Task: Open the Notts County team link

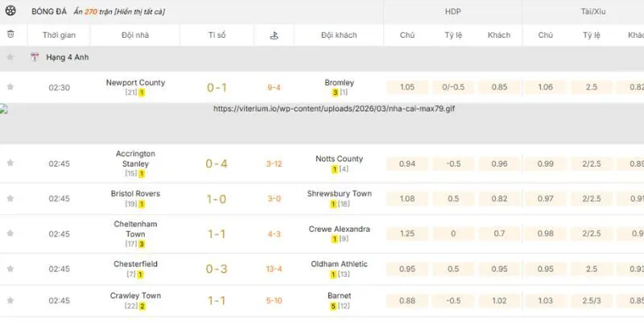Action: click(x=339, y=159)
